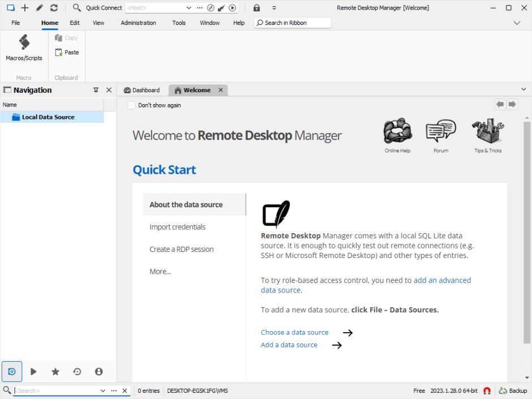Viewport: 532px width, 399px height.
Task: Lock the application with padlock icon
Action: (256, 8)
